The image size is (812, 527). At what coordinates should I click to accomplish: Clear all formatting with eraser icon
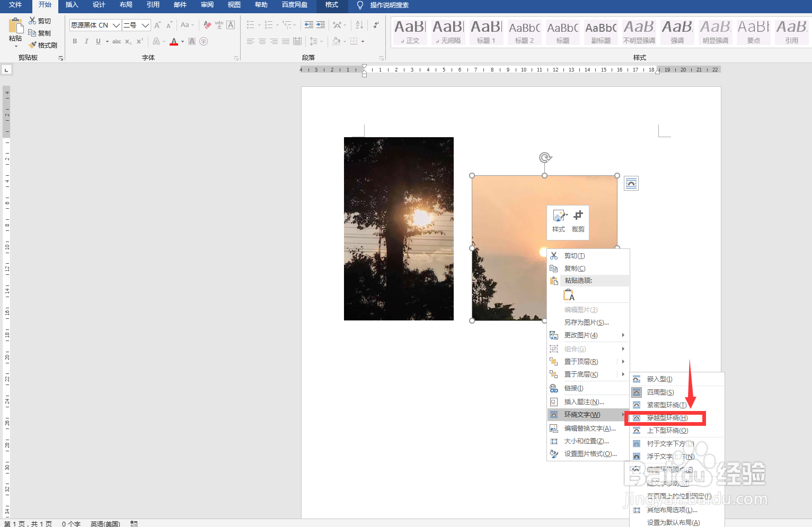207,25
